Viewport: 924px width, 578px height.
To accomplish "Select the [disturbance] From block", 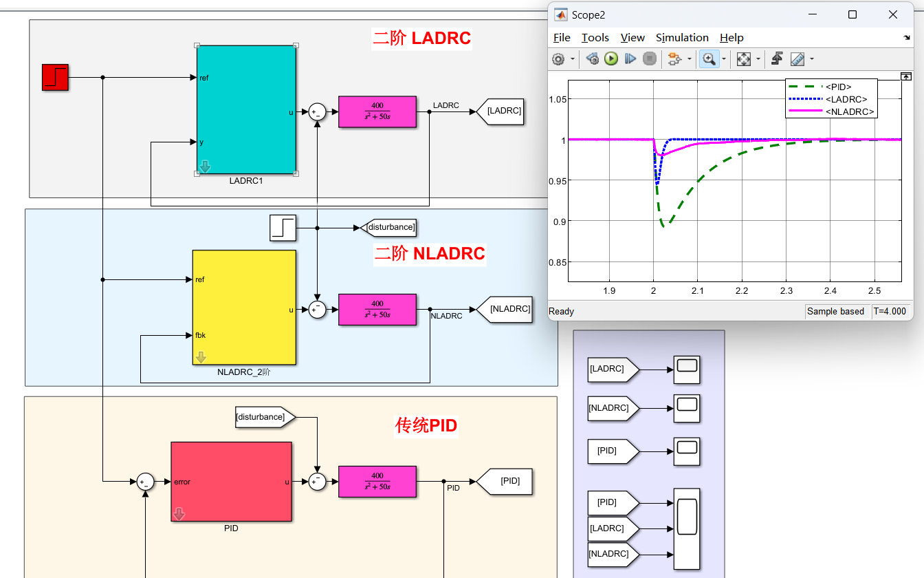I will 265,417.
